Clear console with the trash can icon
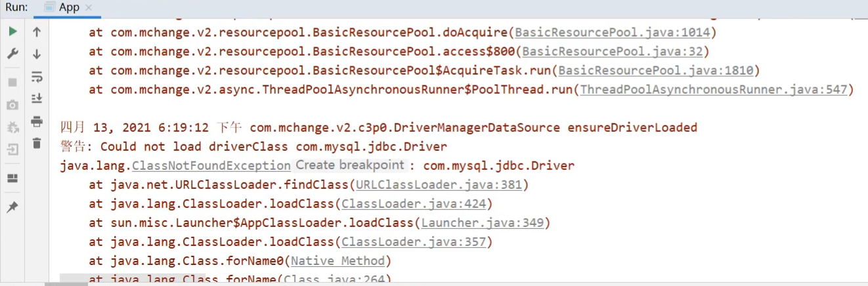Viewport: 868px width, 286px height. (x=37, y=143)
